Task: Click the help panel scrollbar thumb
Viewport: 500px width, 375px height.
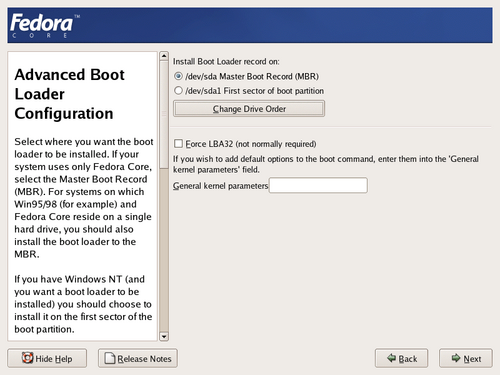Action: (x=164, y=115)
